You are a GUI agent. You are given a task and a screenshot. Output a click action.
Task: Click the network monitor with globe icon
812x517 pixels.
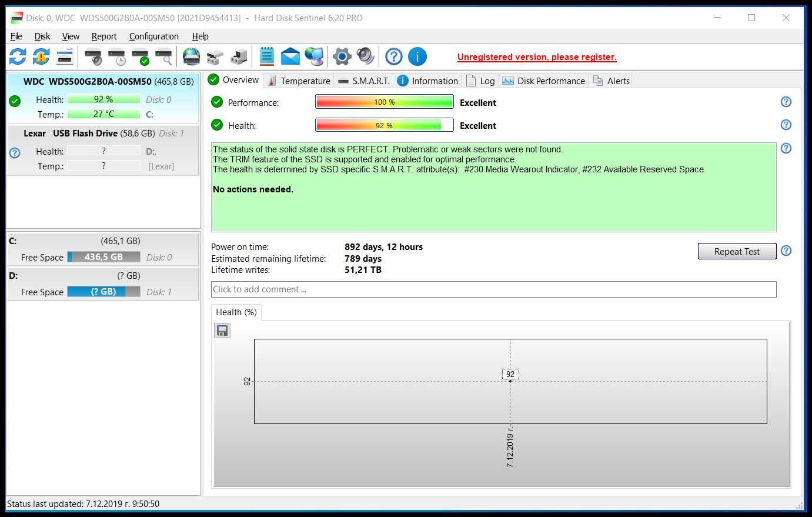pos(314,56)
